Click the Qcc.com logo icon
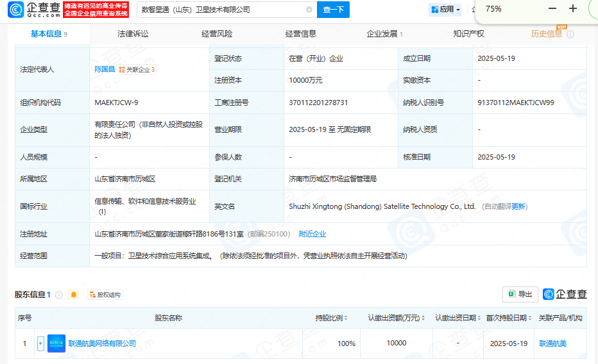Image resolution: width=598 pixels, height=364 pixels. pyautogui.click(x=16, y=10)
